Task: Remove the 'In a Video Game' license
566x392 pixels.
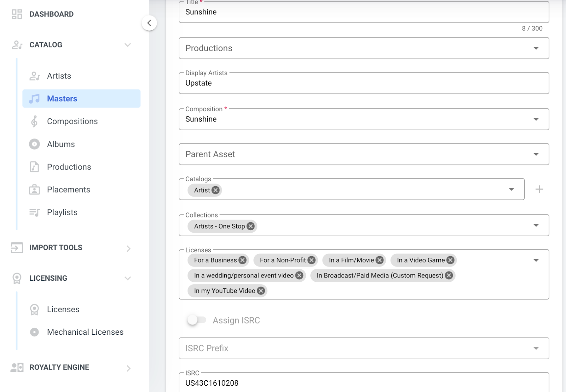Action: (450, 260)
